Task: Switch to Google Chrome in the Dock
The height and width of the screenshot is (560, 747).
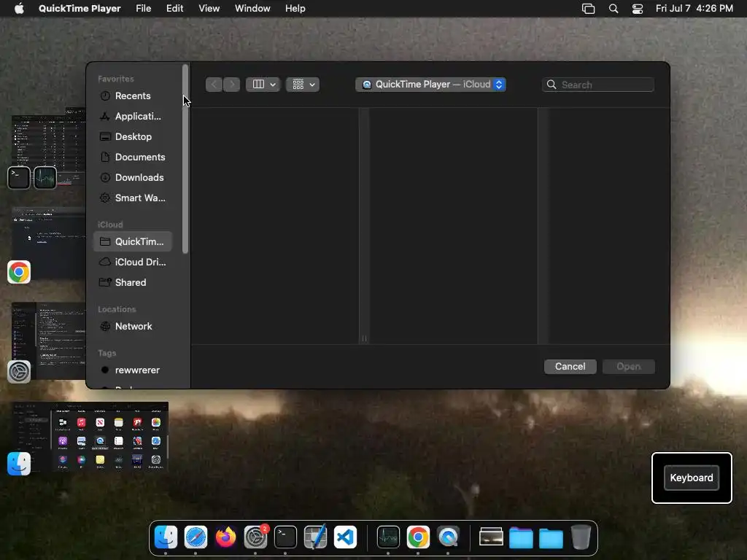Action: [418, 537]
